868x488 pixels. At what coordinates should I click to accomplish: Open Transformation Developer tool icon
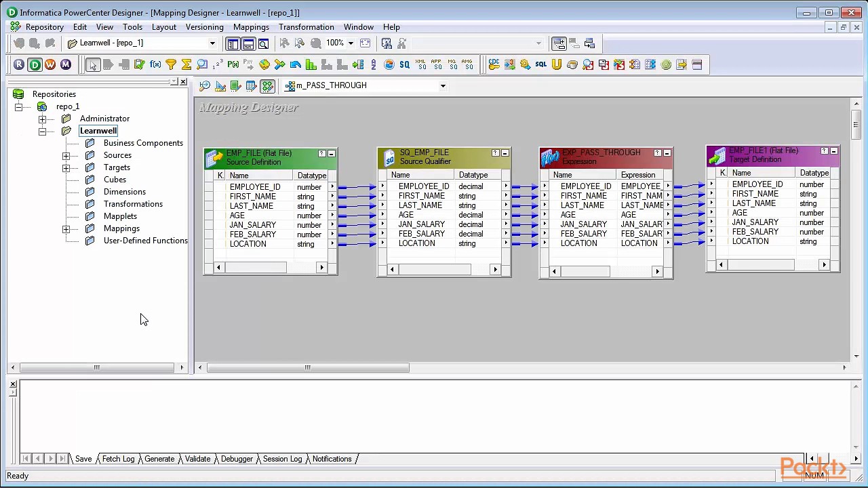[235, 86]
